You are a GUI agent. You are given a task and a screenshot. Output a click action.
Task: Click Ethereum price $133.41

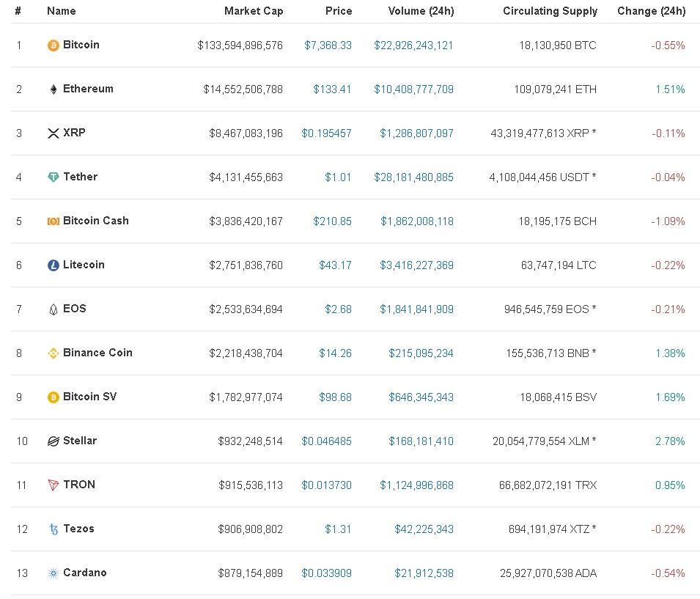click(332, 89)
